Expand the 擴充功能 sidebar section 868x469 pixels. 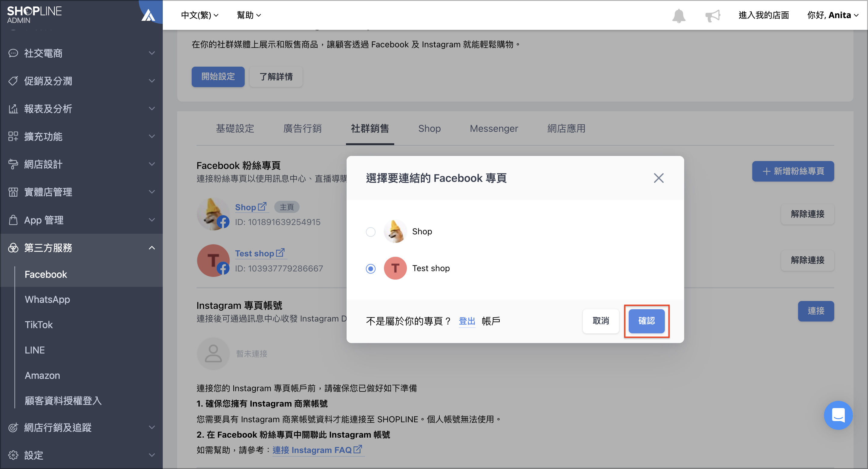(x=81, y=137)
